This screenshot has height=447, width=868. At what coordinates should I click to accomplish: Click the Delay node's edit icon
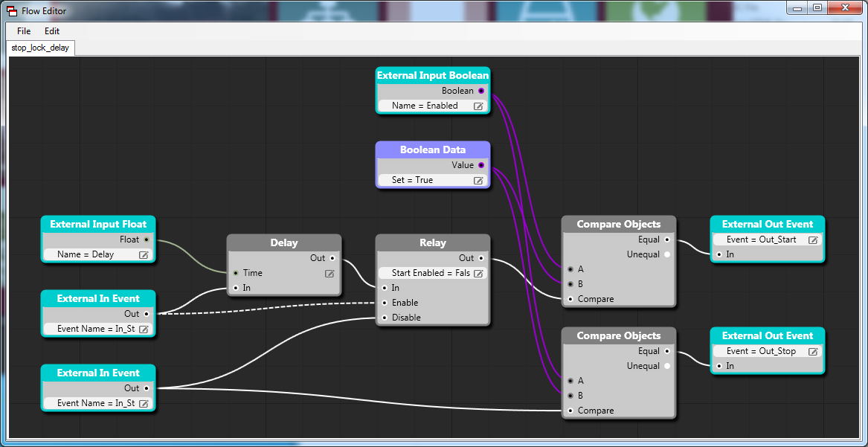[x=329, y=273]
